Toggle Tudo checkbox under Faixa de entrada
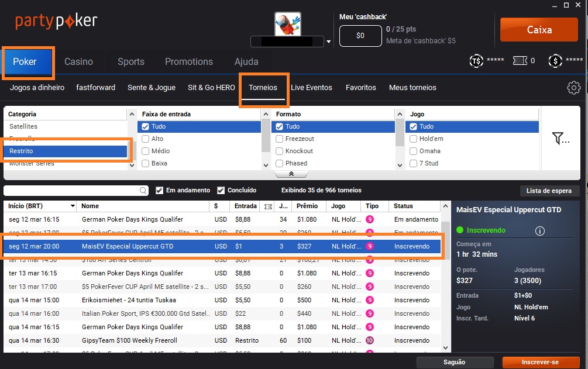 (146, 127)
